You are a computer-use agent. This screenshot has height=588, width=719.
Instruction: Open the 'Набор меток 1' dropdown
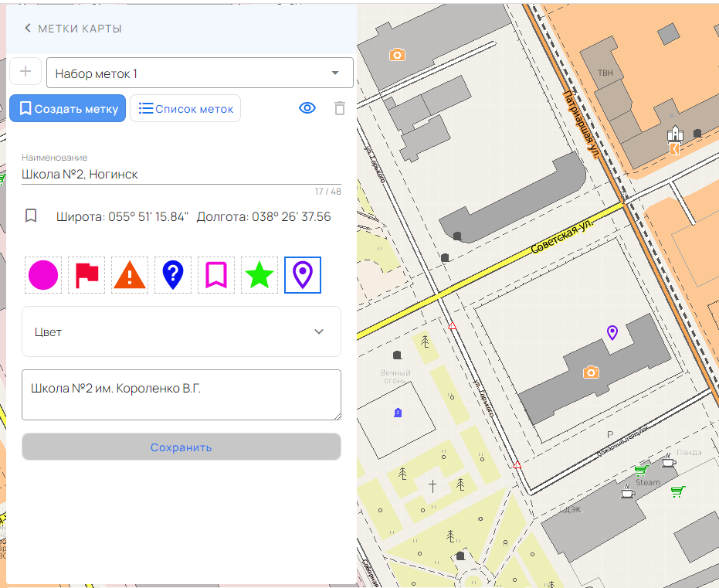pyautogui.click(x=200, y=72)
